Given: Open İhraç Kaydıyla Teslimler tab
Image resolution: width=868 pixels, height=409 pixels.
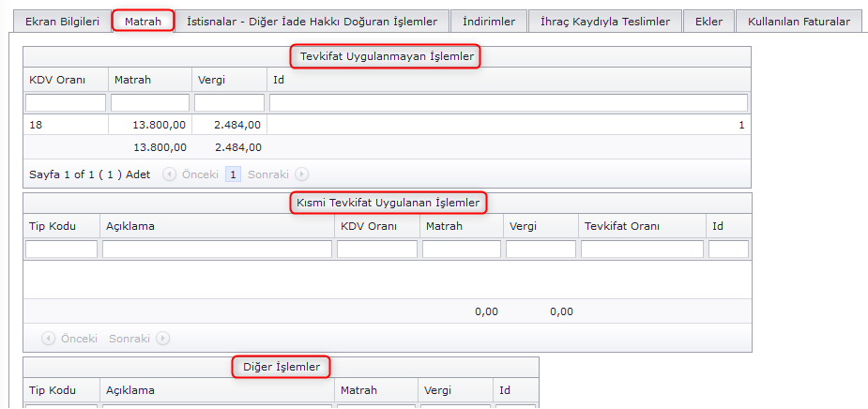Looking at the screenshot, I should [605, 21].
